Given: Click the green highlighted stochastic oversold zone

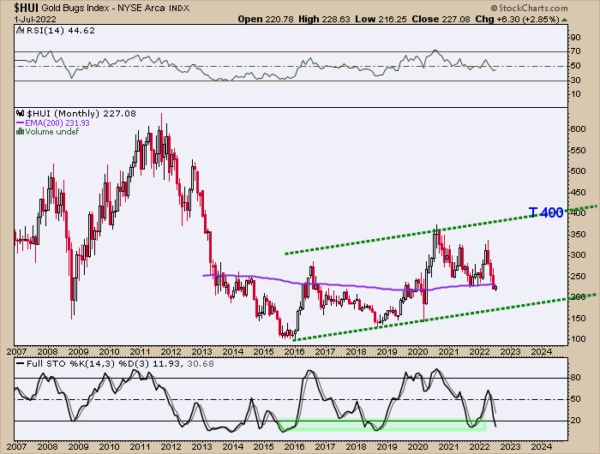Looking at the screenshot, I should click(382, 425).
